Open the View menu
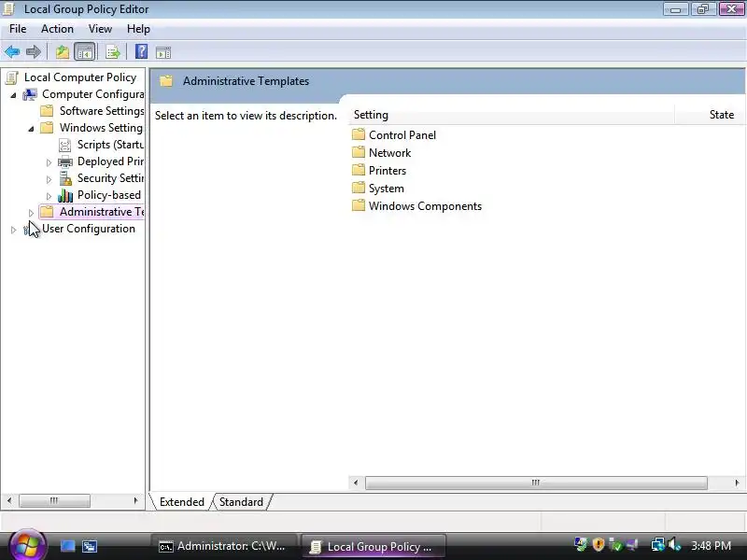 100,29
